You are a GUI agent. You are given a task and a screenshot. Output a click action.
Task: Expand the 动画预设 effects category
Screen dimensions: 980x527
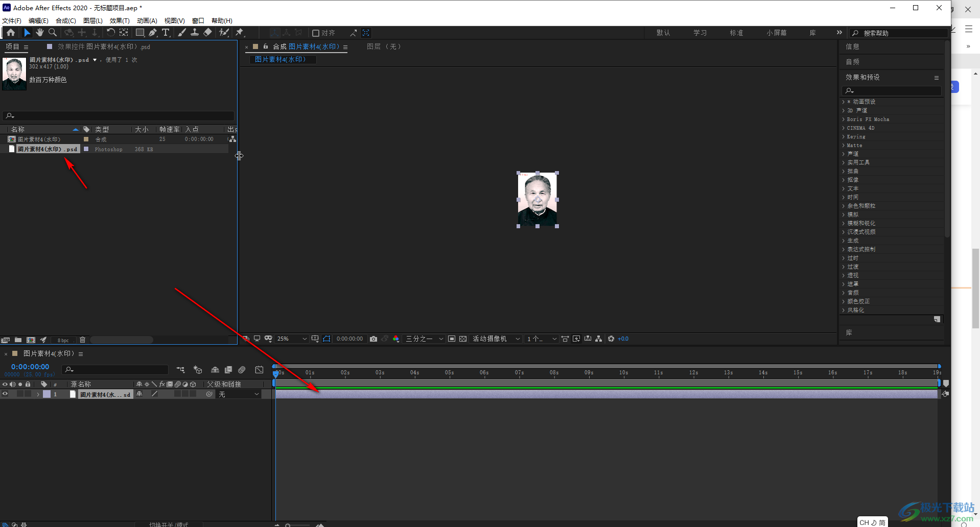[x=843, y=102]
